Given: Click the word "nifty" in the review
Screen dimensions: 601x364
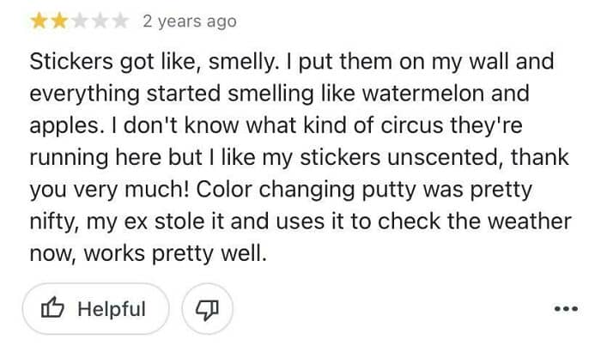Looking at the screenshot, I should click(x=54, y=221).
